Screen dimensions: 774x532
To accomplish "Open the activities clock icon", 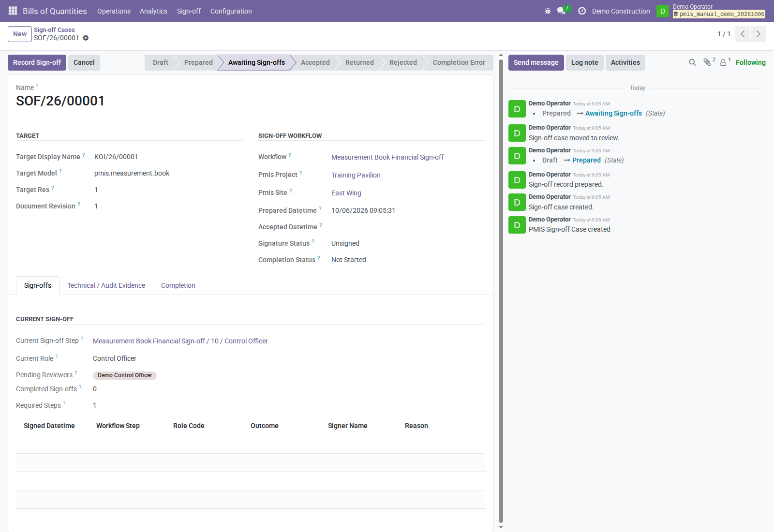I will pyautogui.click(x=582, y=11).
